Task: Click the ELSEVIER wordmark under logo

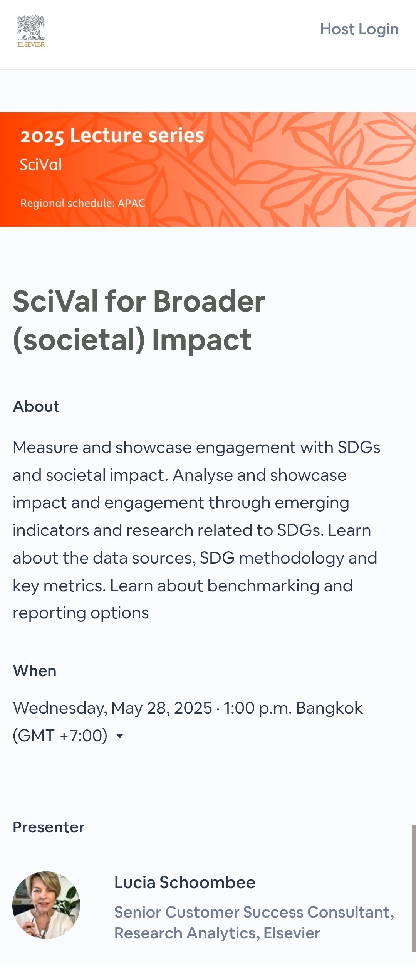Action: pyautogui.click(x=31, y=45)
